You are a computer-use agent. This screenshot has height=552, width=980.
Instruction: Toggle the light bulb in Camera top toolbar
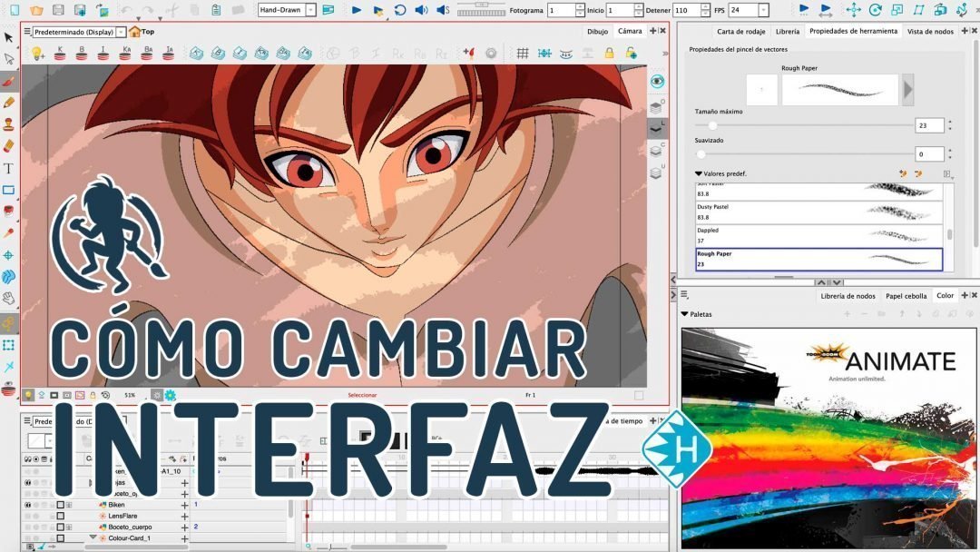pos(37,54)
